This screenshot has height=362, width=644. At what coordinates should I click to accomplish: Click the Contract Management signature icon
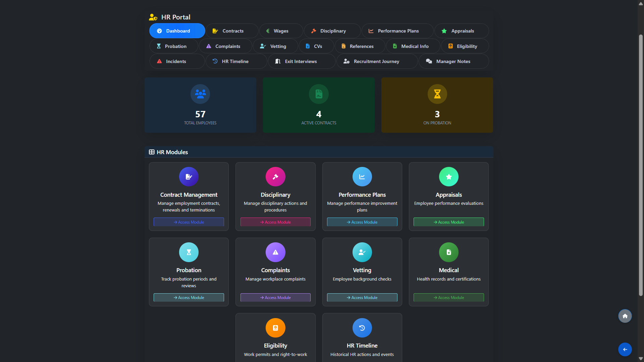click(x=189, y=177)
